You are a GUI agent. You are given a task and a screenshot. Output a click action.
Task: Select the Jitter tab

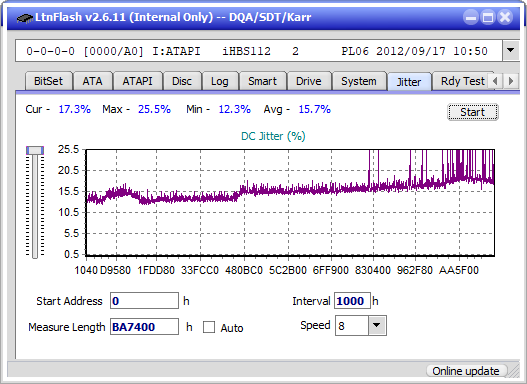(409, 82)
